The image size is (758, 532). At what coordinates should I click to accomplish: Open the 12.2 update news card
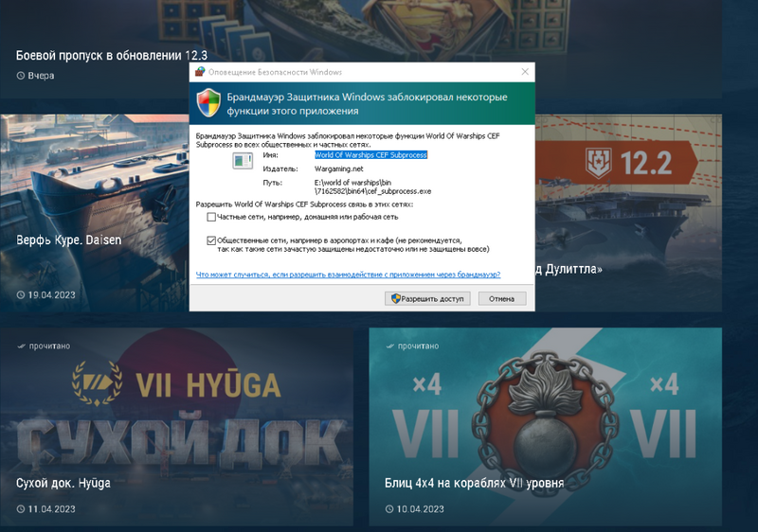point(628,213)
